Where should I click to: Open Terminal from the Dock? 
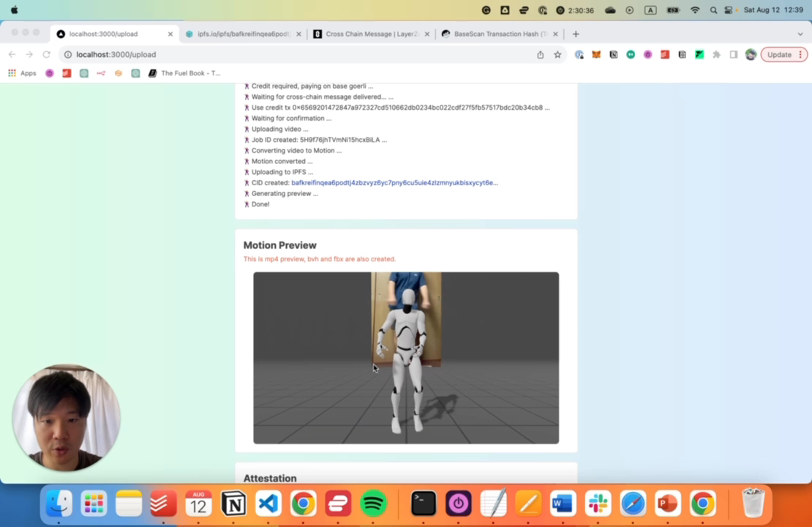tap(423, 503)
